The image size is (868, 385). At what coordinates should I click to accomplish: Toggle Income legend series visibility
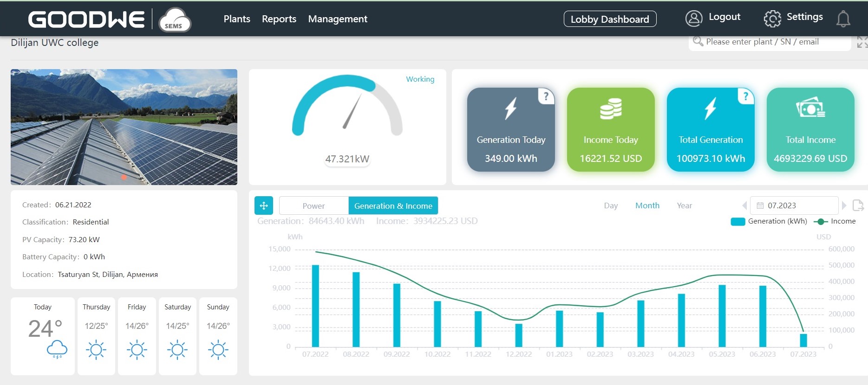pos(835,221)
